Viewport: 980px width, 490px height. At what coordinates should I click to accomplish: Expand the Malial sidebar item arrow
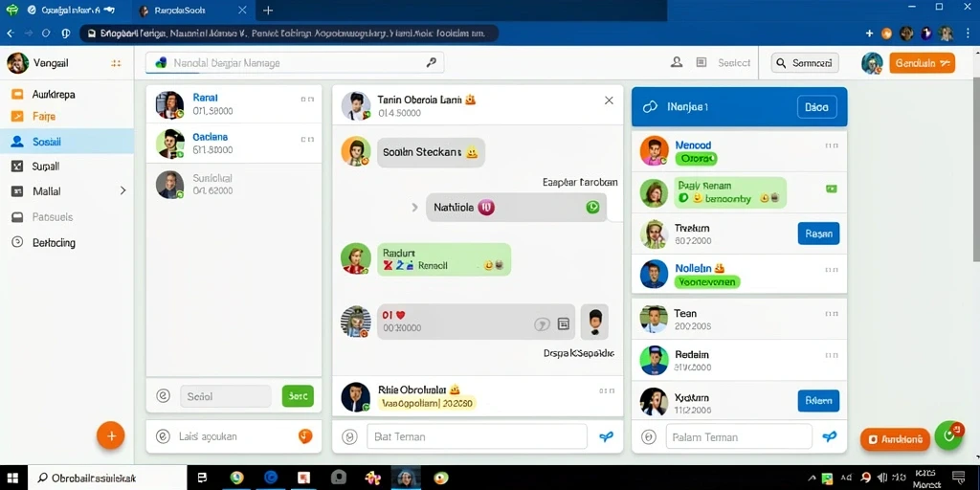[x=122, y=190]
